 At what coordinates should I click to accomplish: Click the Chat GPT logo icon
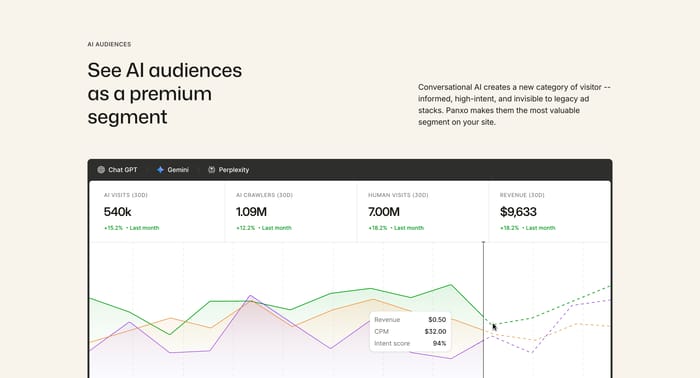click(x=101, y=170)
